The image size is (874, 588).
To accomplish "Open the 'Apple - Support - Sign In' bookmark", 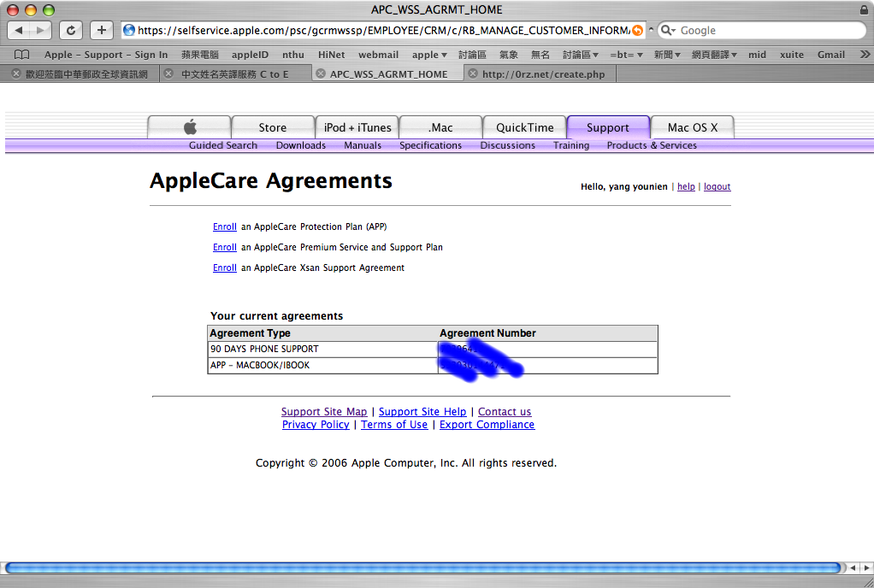I will 106,55.
